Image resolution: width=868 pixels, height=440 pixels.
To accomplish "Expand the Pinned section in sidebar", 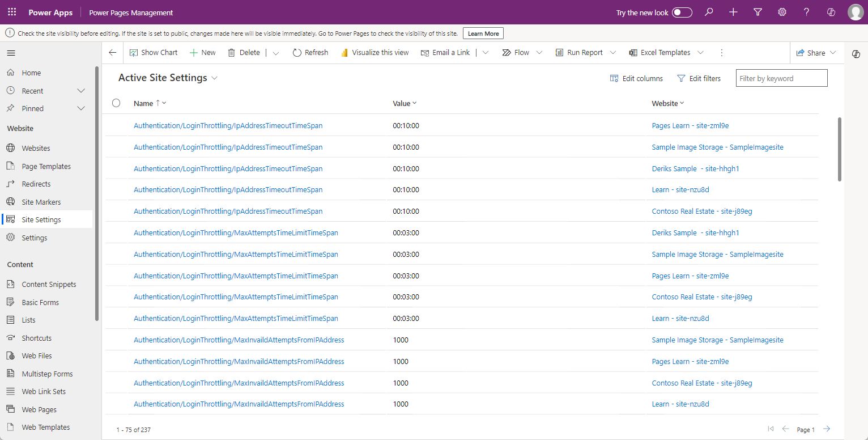I will click(81, 108).
